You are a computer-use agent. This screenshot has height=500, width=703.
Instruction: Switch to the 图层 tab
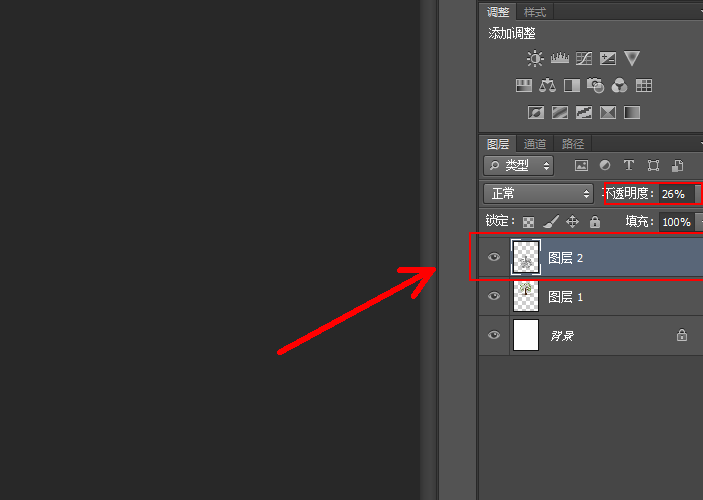[498, 144]
